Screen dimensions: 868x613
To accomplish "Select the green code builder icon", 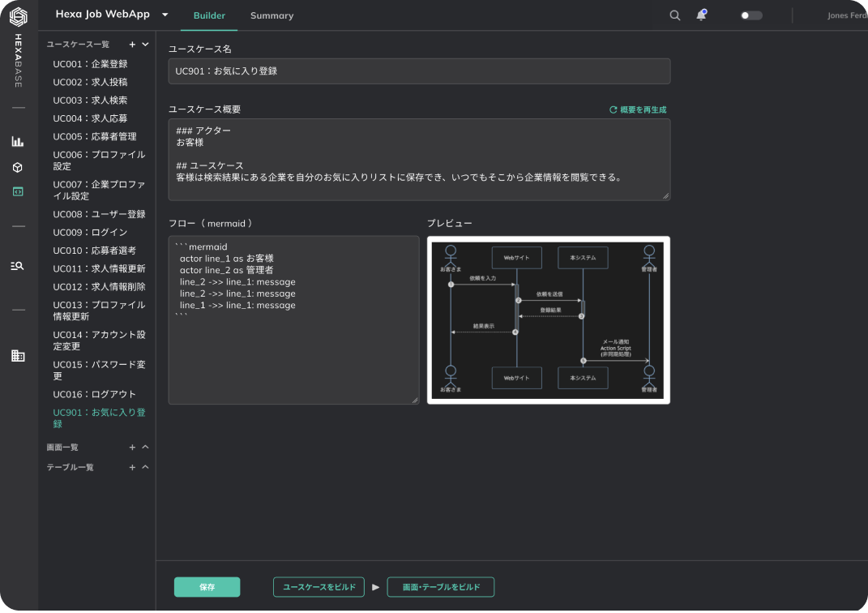I will 18,191.
